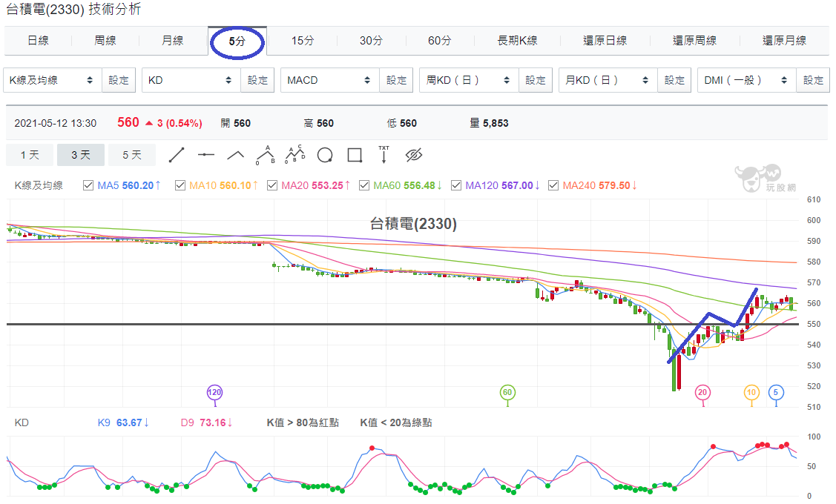The height and width of the screenshot is (504, 836).
Task: Open the MACD indicator dropdown
Action: 330,81
